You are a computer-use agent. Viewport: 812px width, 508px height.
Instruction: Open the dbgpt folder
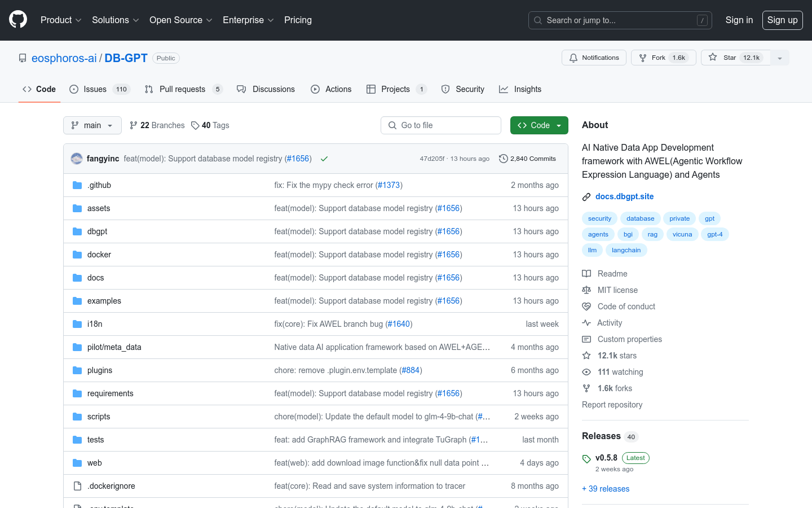point(97,231)
